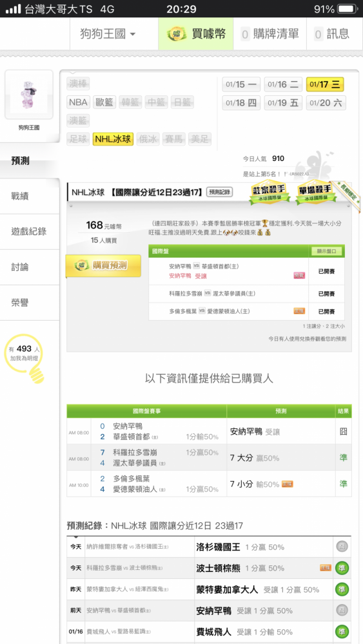
Task: Open the 戰績 sidebar section
Action: (x=30, y=196)
